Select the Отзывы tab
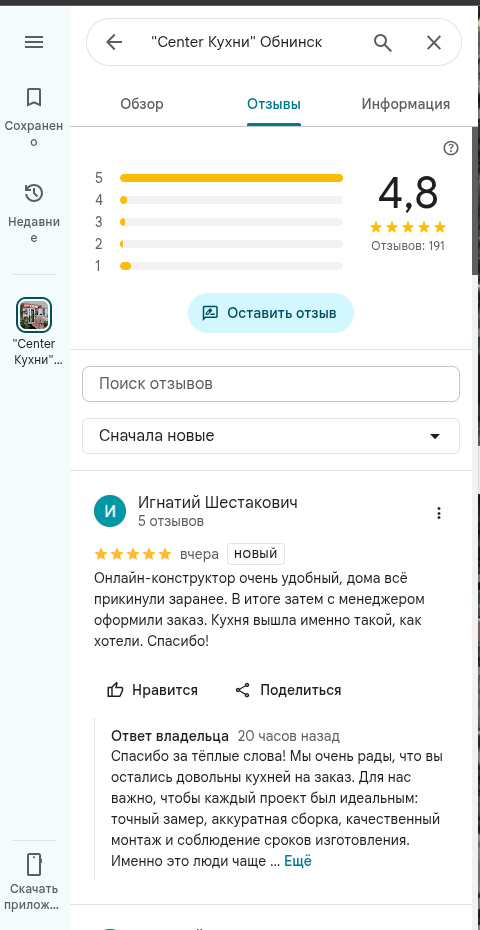The image size is (480, 930). [274, 104]
